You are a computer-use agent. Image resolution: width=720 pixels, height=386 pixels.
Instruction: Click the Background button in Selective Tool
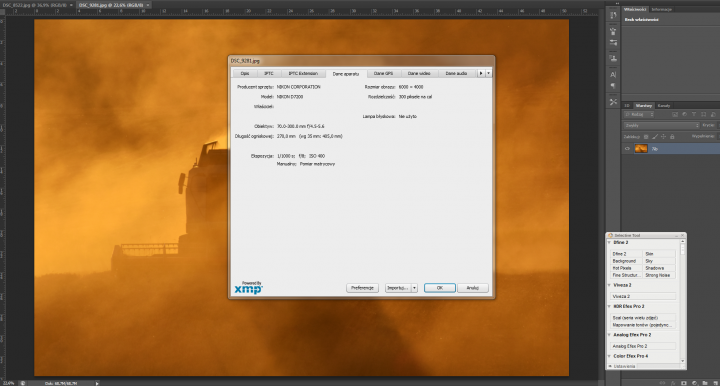tap(626, 261)
